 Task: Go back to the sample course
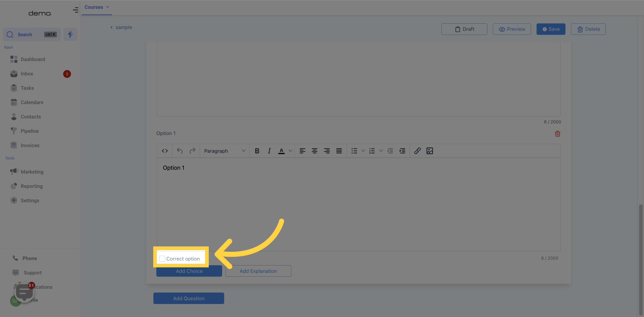click(121, 27)
